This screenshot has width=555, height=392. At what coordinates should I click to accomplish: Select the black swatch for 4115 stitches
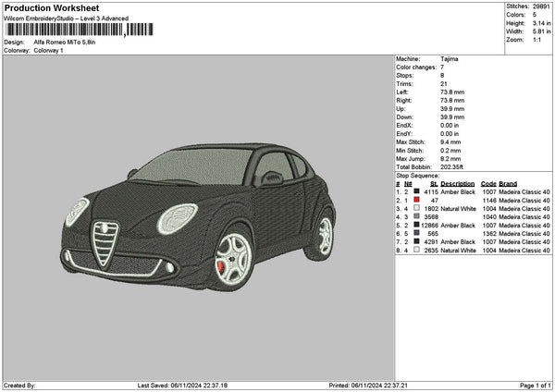(x=417, y=191)
